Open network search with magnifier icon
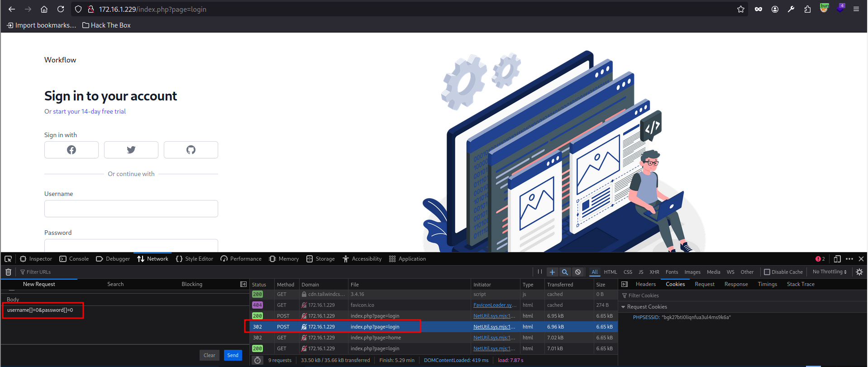The width and height of the screenshot is (868, 367). [565, 272]
